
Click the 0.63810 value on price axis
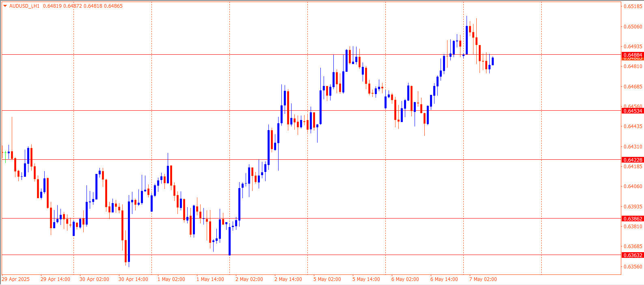(633, 227)
